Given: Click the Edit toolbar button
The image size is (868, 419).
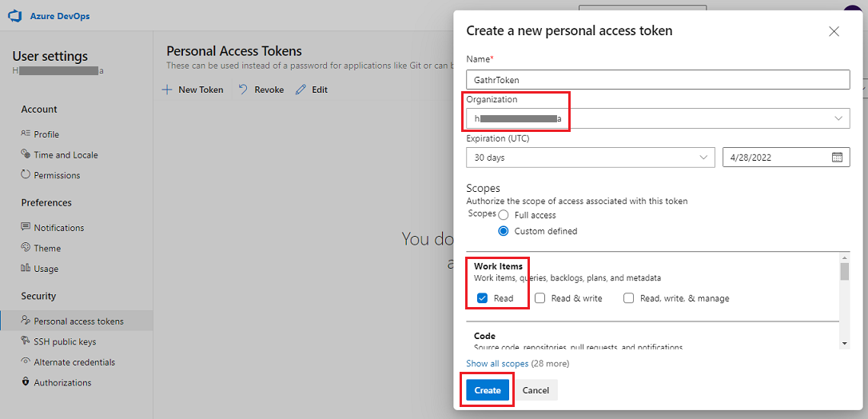Looking at the screenshot, I should (312, 90).
